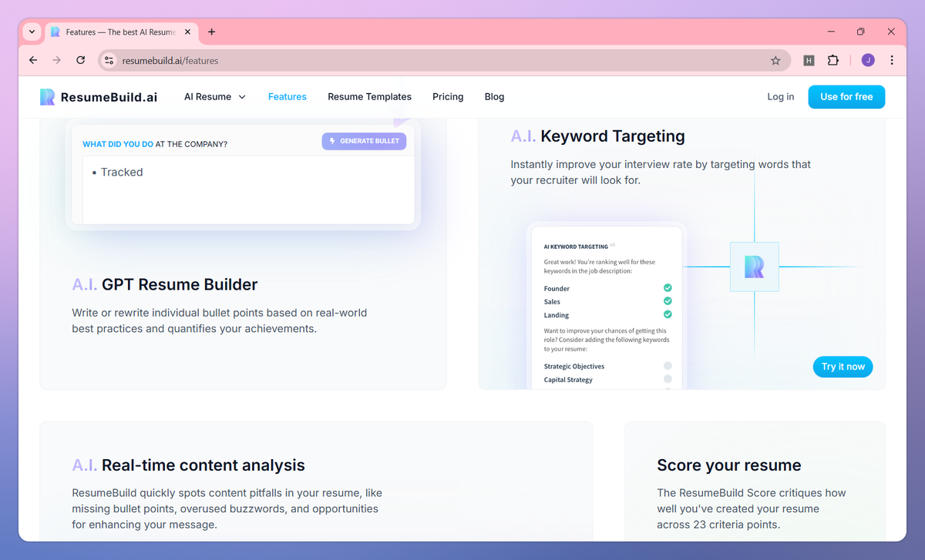Bookmark this page with the star icon
925x560 pixels.
pos(775,60)
